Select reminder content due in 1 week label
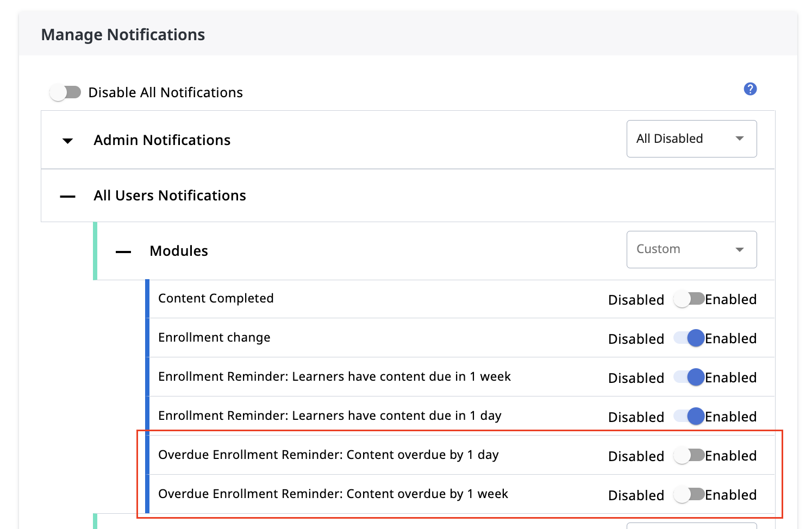Image resolution: width=812 pixels, height=529 pixels. tap(334, 376)
